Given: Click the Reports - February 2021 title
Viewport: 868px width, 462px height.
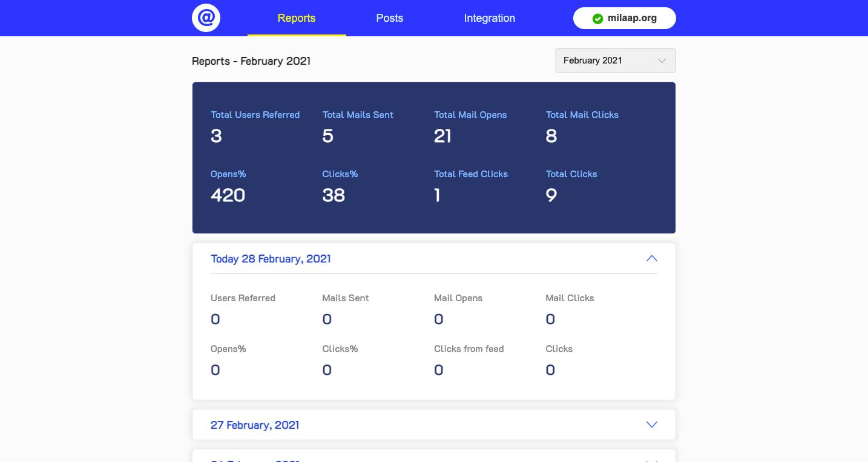Looking at the screenshot, I should coord(251,61).
